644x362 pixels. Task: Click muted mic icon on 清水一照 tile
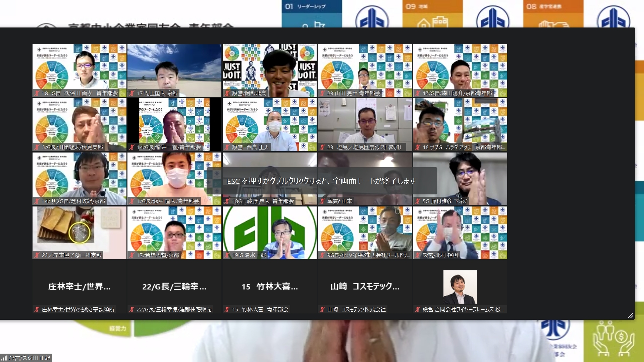pos(227,255)
